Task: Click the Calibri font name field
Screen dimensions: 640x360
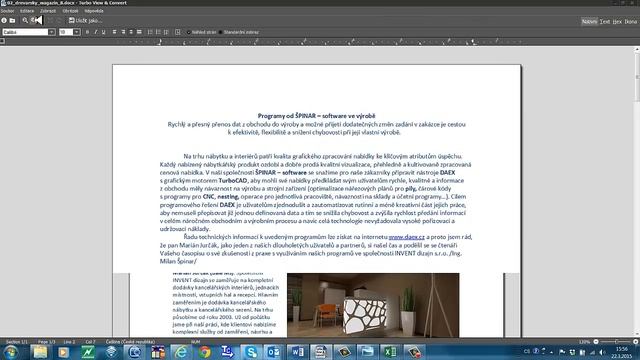Action: (x=25, y=32)
